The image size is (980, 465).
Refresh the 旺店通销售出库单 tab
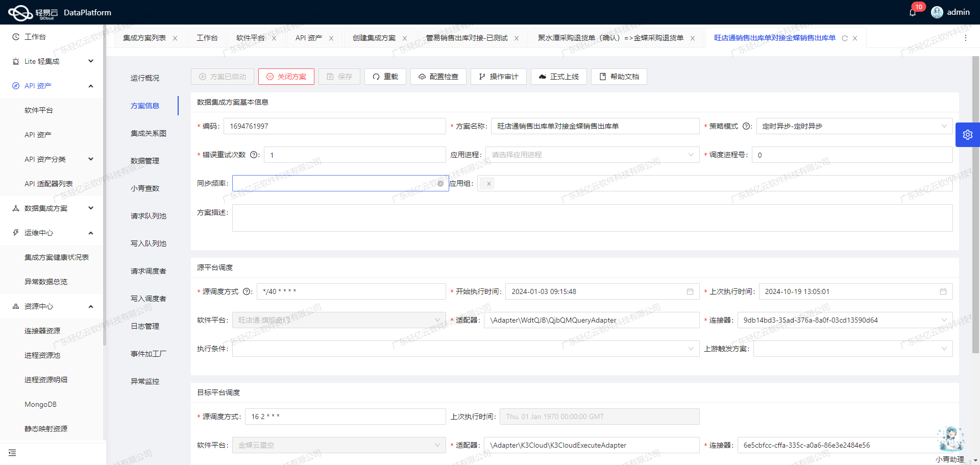pyautogui.click(x=845, y=38)
